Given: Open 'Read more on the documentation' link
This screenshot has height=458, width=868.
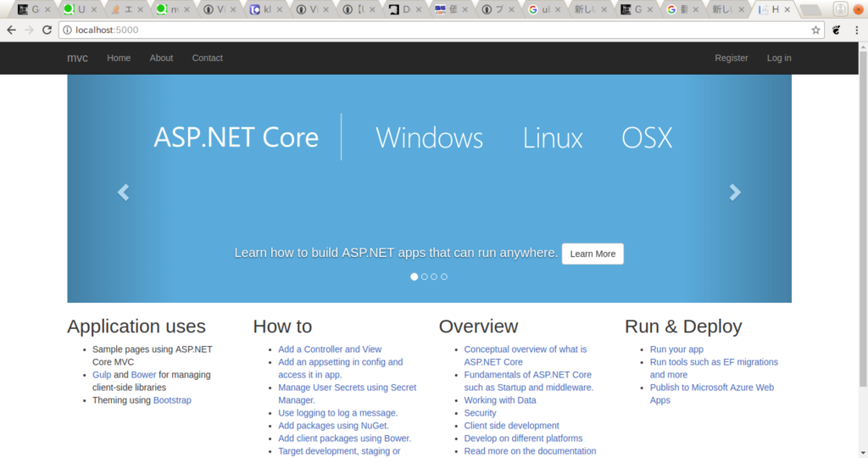Looking at the screenshot, I should [530, 451].
